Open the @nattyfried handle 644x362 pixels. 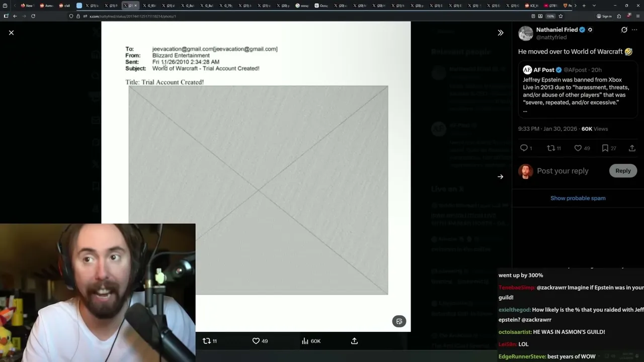551,37
